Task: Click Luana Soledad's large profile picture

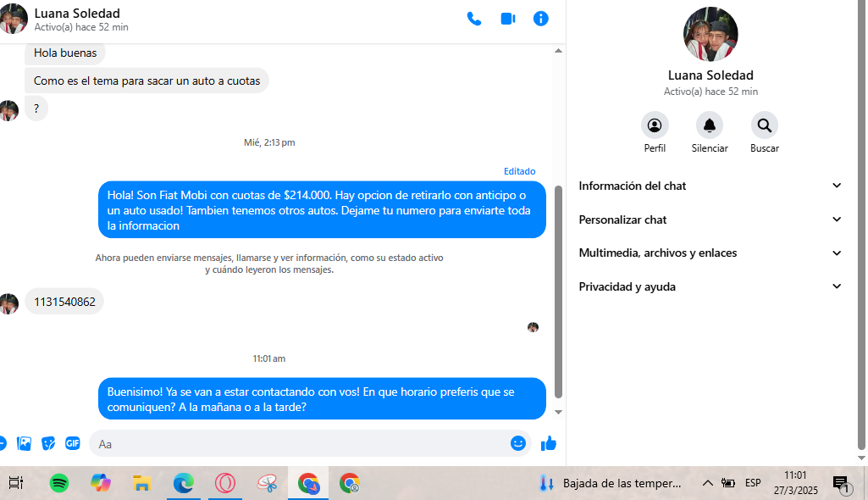Action: 710,35
